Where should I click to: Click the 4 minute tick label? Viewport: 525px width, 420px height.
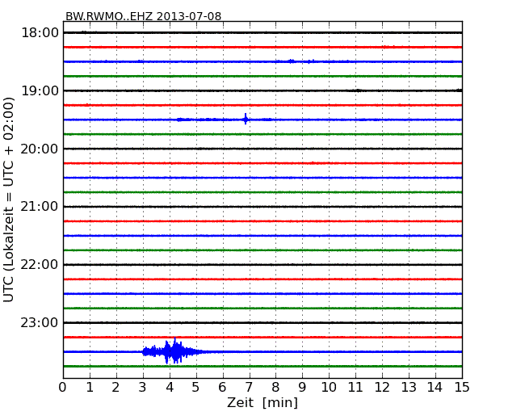(x=170, y=388)
